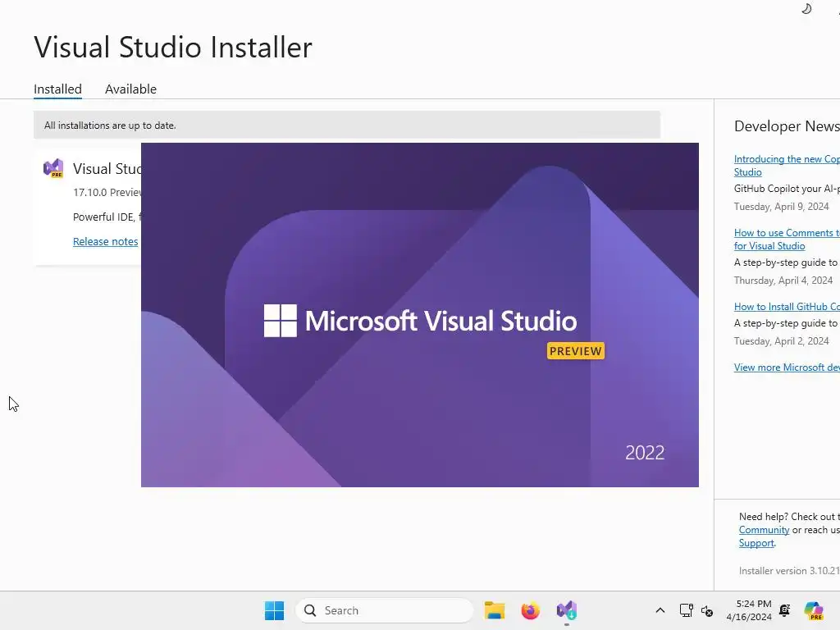Click 'Thursday, April 4, 2024' date
This screenshot has height=630, width=840.
point(783,281)
